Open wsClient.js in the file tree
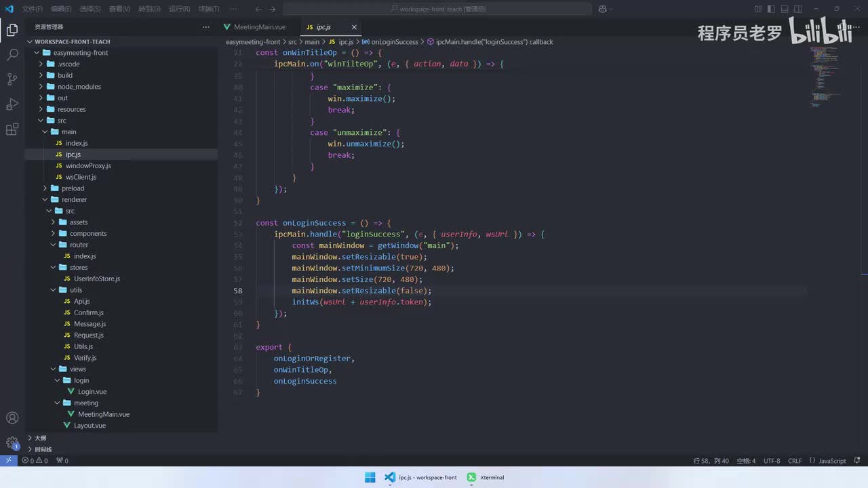Viewport: 868px width, 488px height. [x=81, y=177]
